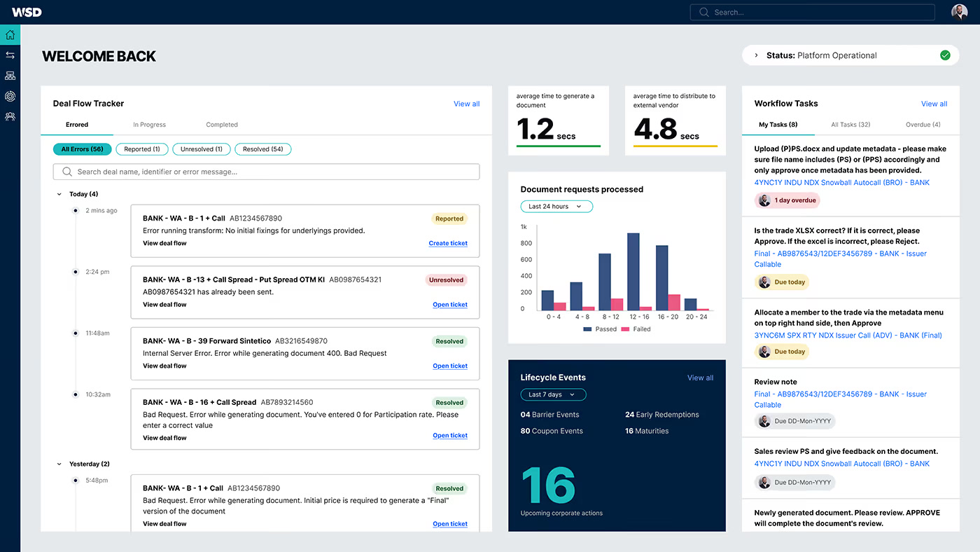This screenshot has height=552, width=980.
Task: Click View all in Lifecycle Events
Action: pos(700,378)
